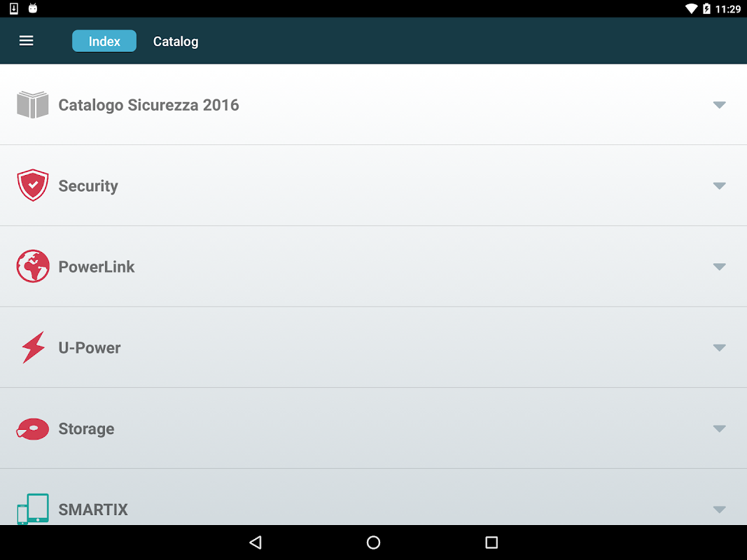Expand the U-Power section arrow
Viewport: 747px width, 560px height.
tap(720, 348)
